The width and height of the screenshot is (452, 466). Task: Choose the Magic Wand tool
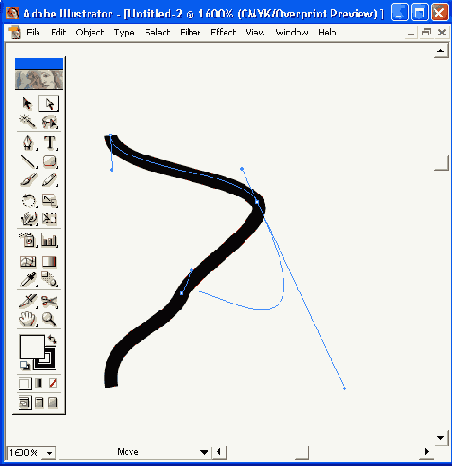click(28, 121)
